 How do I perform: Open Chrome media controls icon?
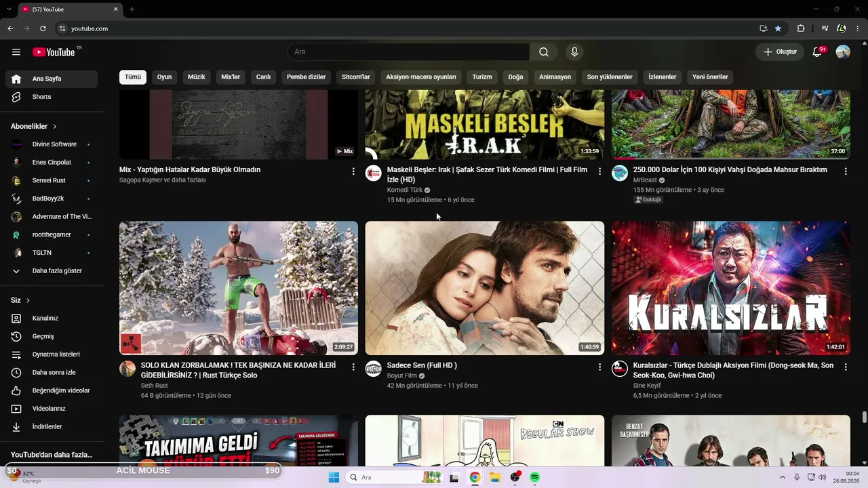pyautogui.click(x=825, y=28)
